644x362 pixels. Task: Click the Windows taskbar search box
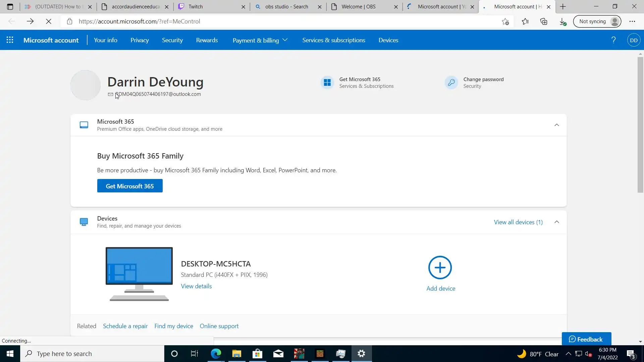pyautogui.click(x=92, y=354)
